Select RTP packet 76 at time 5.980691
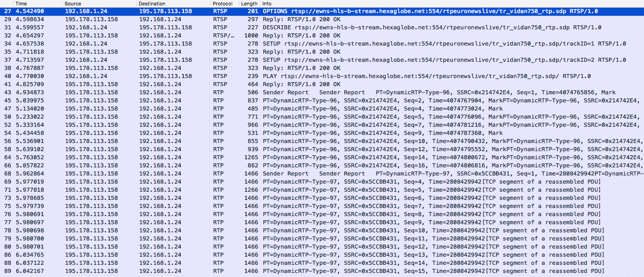 tap(322, 214)
